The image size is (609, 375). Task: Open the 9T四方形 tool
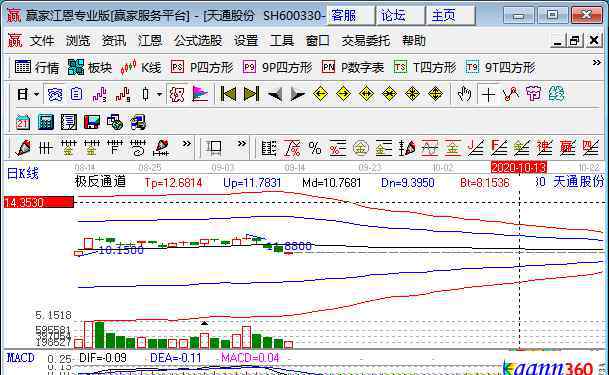coord(501,68)
